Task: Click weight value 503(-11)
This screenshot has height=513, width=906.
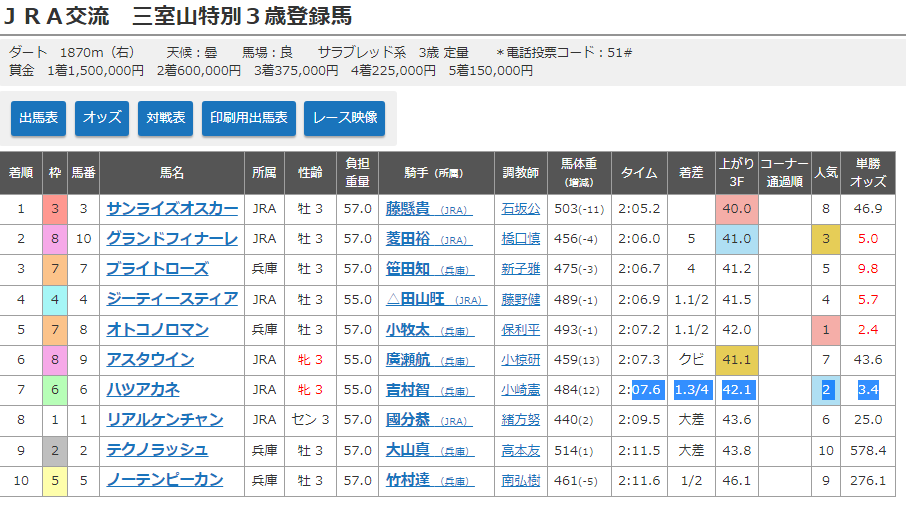Action: coord(578,209)
